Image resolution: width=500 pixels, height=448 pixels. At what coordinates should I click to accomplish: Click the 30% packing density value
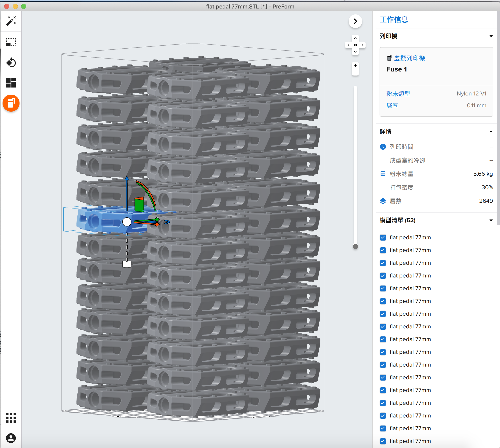[x=487, y=188]
